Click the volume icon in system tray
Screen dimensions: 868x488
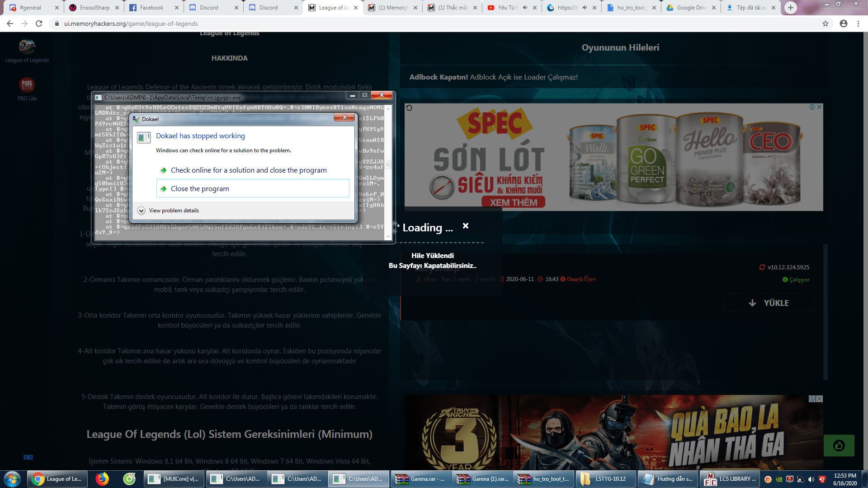pos(811,479)
